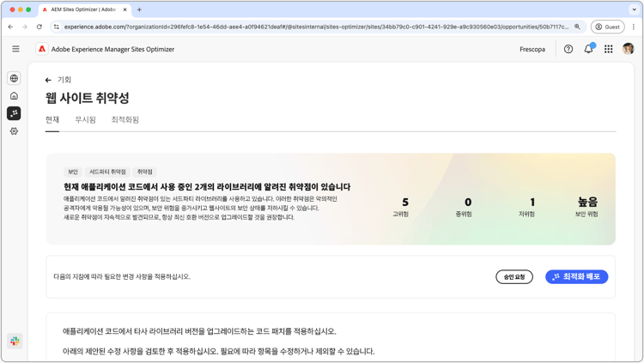Open the settings gear icon in sidebar
644x363 pixels.
[x=14, y=131]
